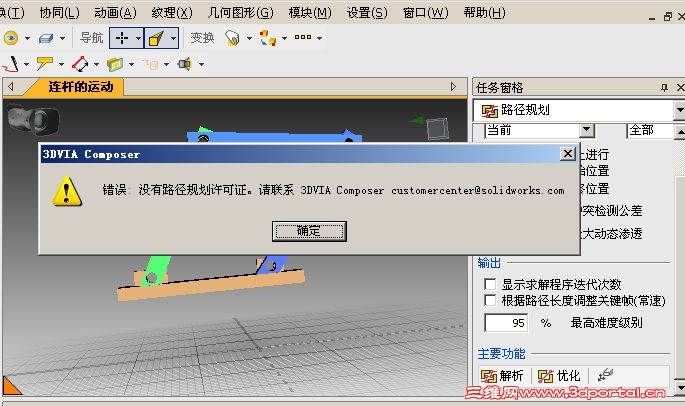Open the 几何图形(G) menu
The width and height of the screenshot is (685, 406).
(x=240, y=13)
